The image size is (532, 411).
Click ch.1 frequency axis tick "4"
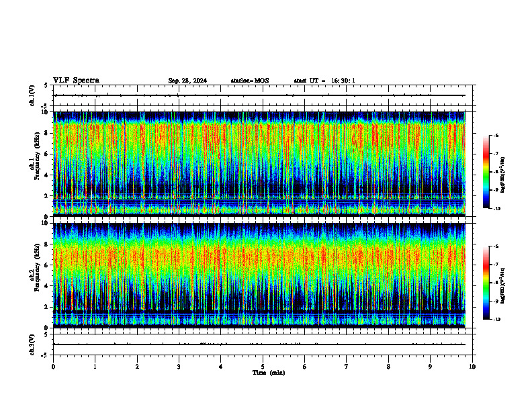click(47, 175)
